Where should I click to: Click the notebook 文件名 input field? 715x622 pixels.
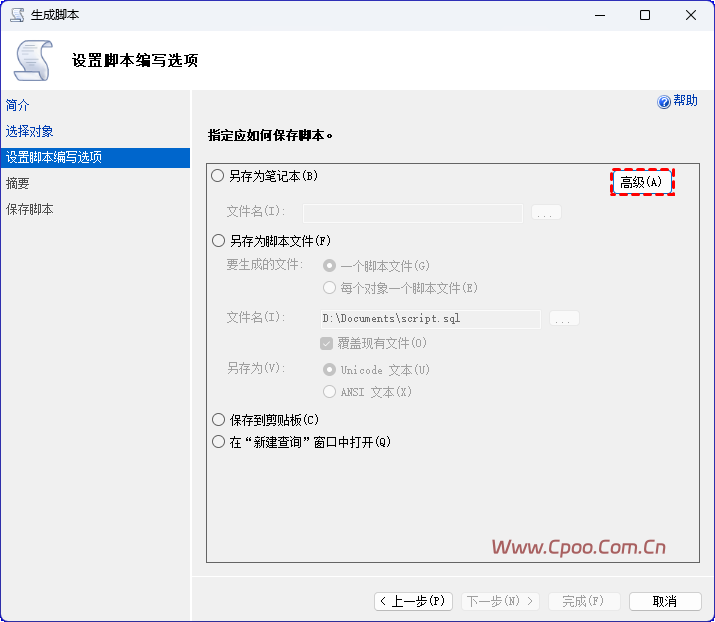[x=413, y=213]
